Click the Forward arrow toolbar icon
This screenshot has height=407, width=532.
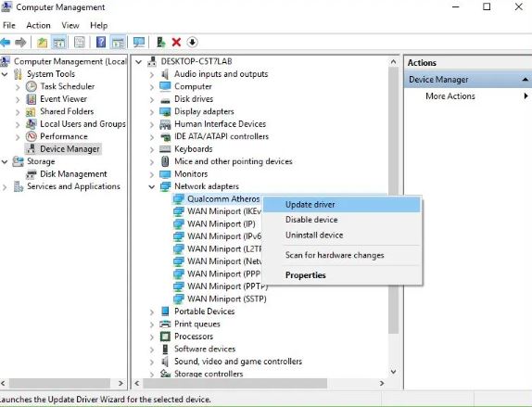(21, 43)
